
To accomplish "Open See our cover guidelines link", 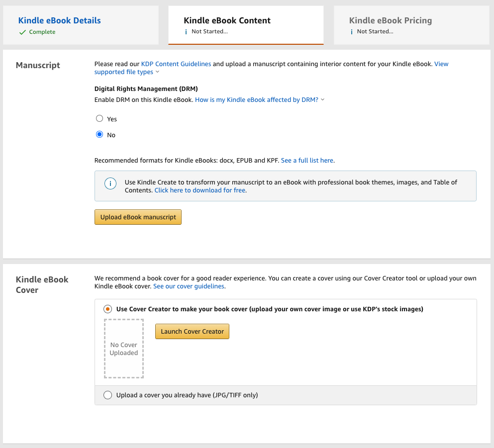I will (x=189, y=287).
